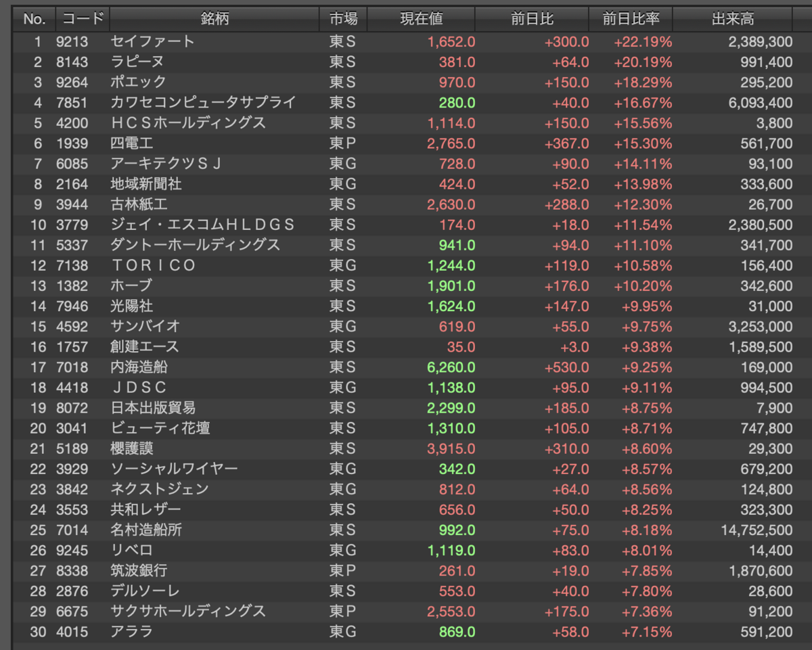The height and width of the screenshot is (650, 812).
Task: Select the 筑波銀行 stock name
Action: (x=139, y=571)
